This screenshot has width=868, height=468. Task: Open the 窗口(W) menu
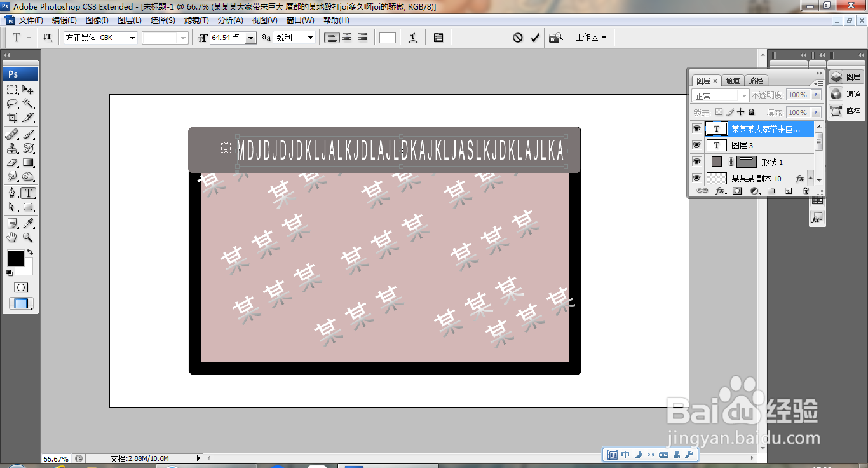point(300,20)
